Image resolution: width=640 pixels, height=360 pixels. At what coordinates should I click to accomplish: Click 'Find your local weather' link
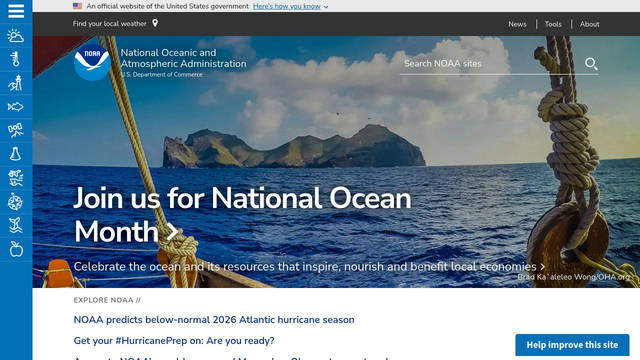tap(109, 24)
